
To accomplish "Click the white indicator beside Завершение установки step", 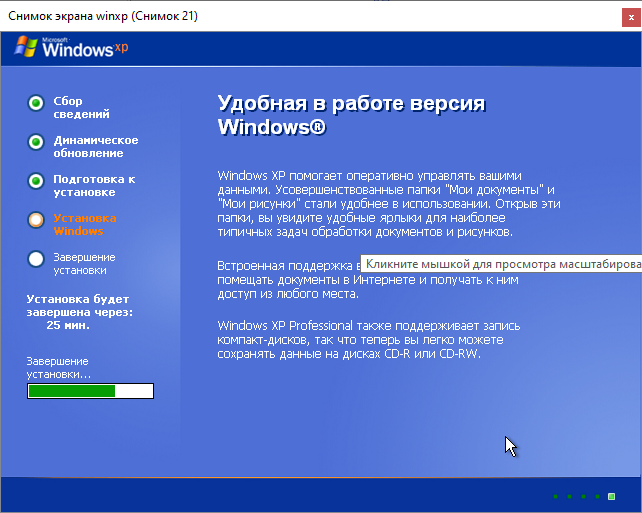I will tap(36, 259).
